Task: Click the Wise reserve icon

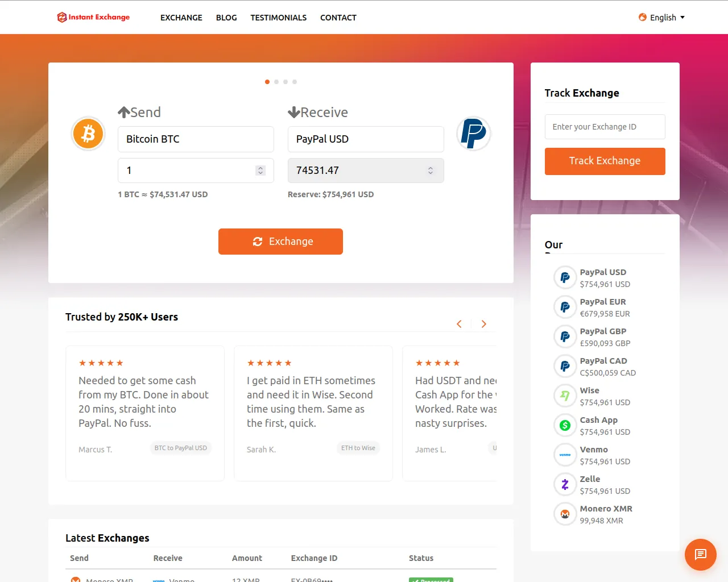Action: pyautogui.click(x=565, y=396)
